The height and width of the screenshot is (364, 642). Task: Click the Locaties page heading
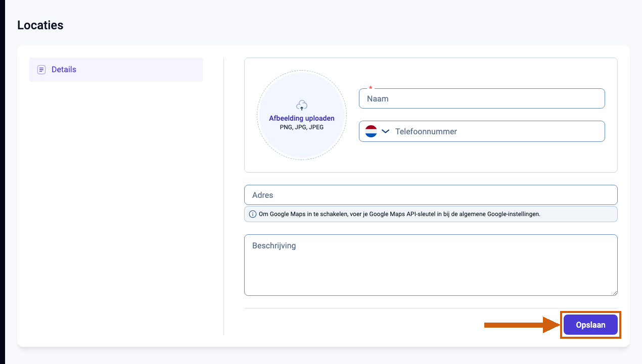pyautogui.click(x=40, y=25)
